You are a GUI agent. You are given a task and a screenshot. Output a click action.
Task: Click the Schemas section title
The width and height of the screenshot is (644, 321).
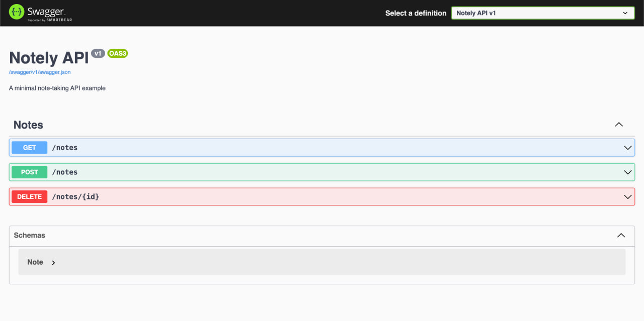tap(29, 235)
